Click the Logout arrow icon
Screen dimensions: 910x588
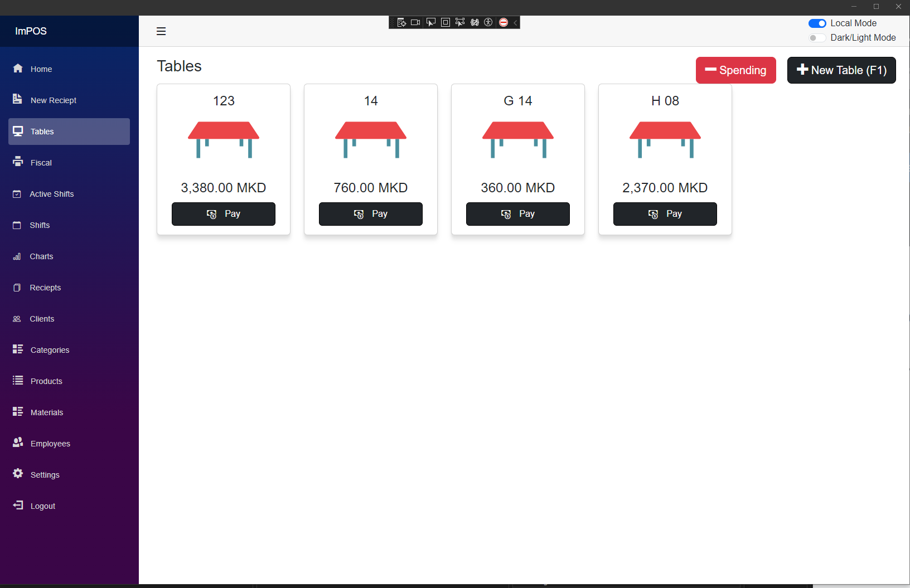tap(18, 505)
